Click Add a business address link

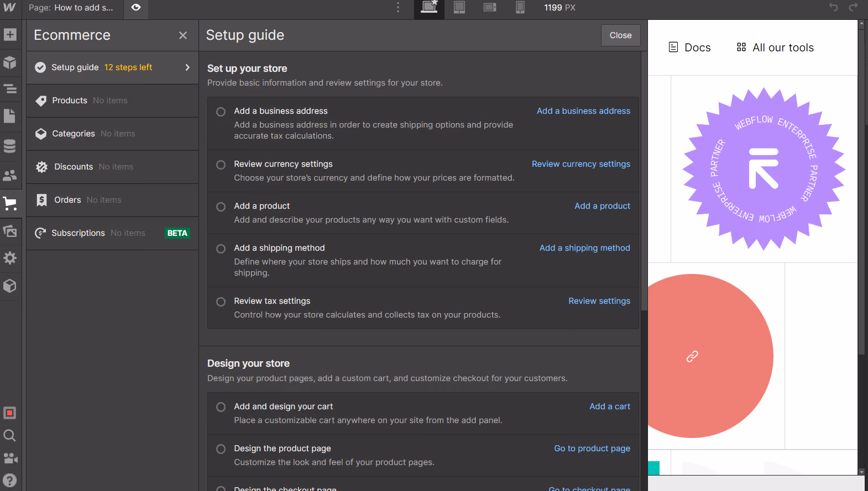(583, 111)
